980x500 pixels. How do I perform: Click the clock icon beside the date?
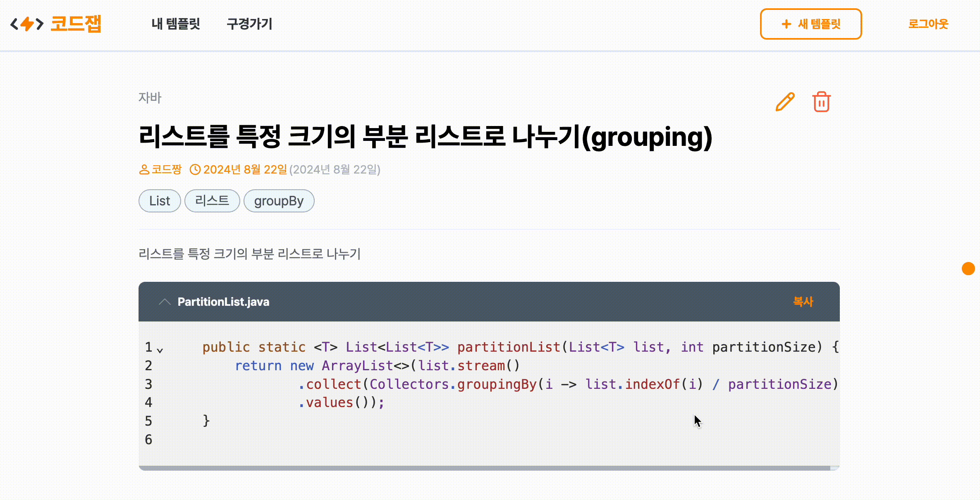(x=195, y=169)
